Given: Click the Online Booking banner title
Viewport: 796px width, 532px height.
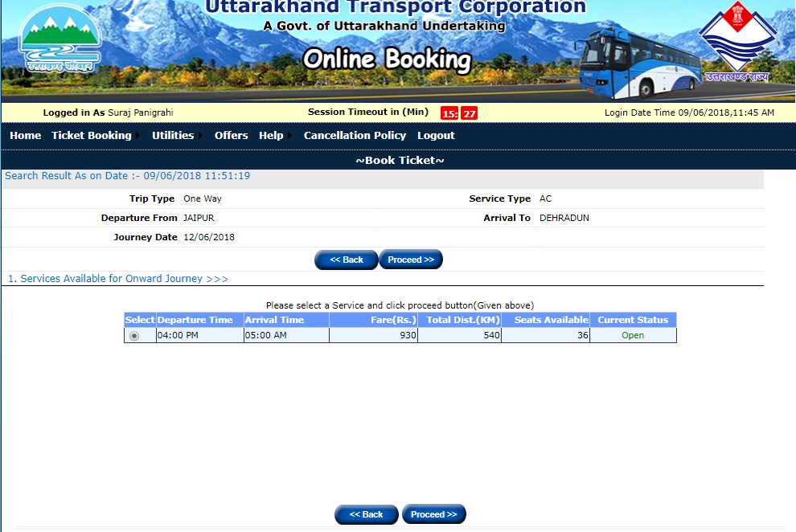Looking at the screenshot, I should tap(388, 59).
